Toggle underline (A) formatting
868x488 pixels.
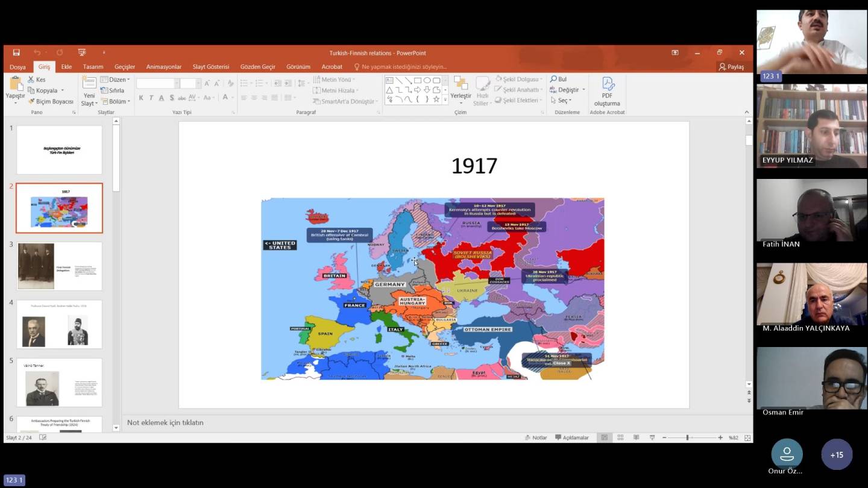coord(161,98)
